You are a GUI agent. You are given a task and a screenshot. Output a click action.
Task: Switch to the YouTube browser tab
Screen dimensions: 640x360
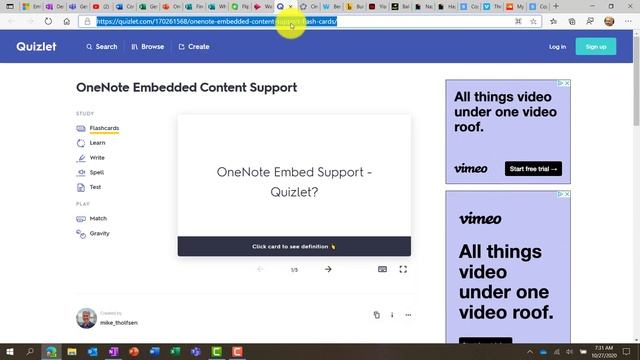click(100, 7)
